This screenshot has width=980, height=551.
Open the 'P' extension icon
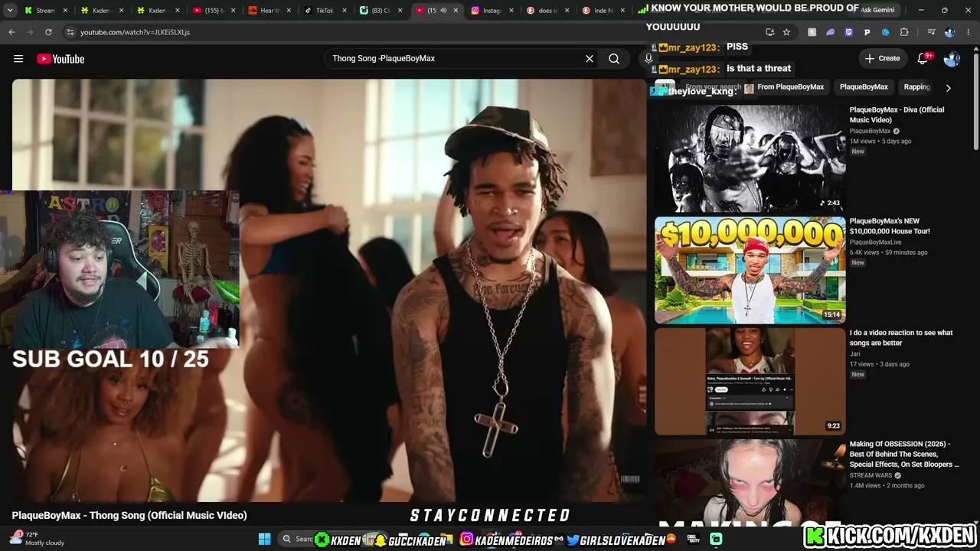point(867,32)
